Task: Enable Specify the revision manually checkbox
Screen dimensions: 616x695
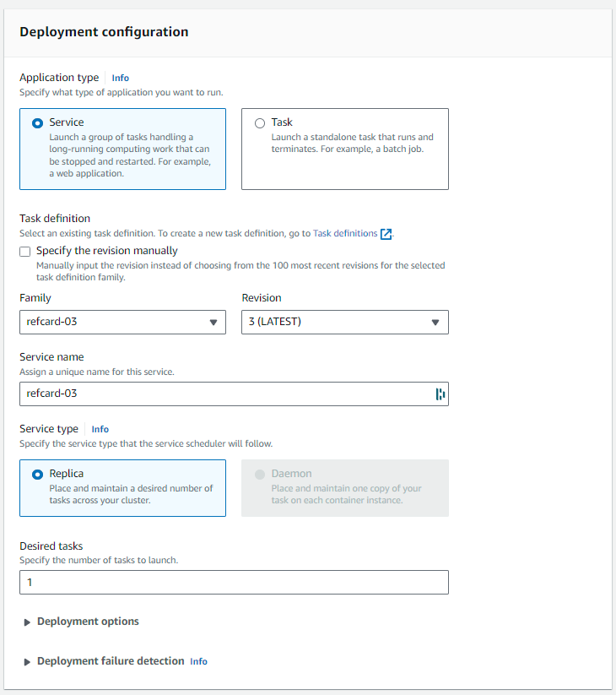Action: (25, 251)
